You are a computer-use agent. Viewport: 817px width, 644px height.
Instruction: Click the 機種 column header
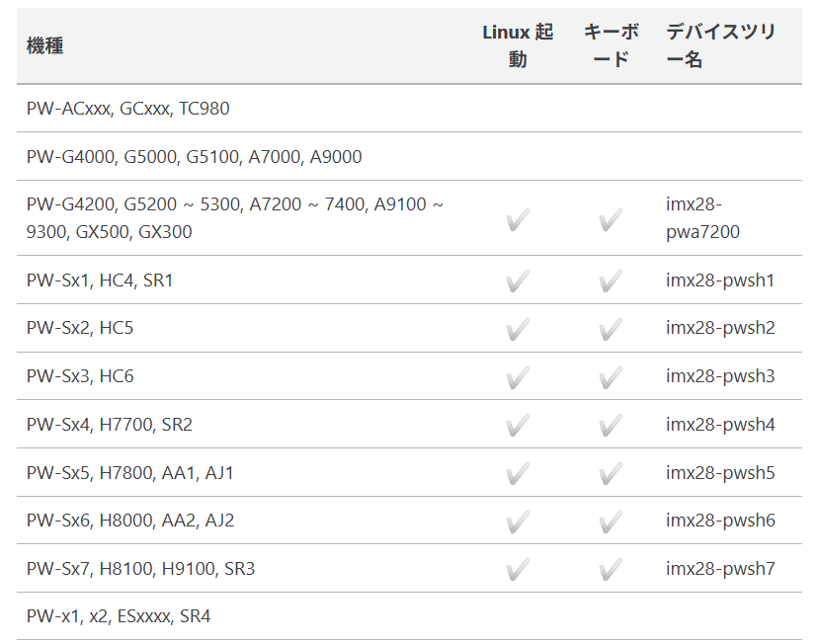point(44,45)
